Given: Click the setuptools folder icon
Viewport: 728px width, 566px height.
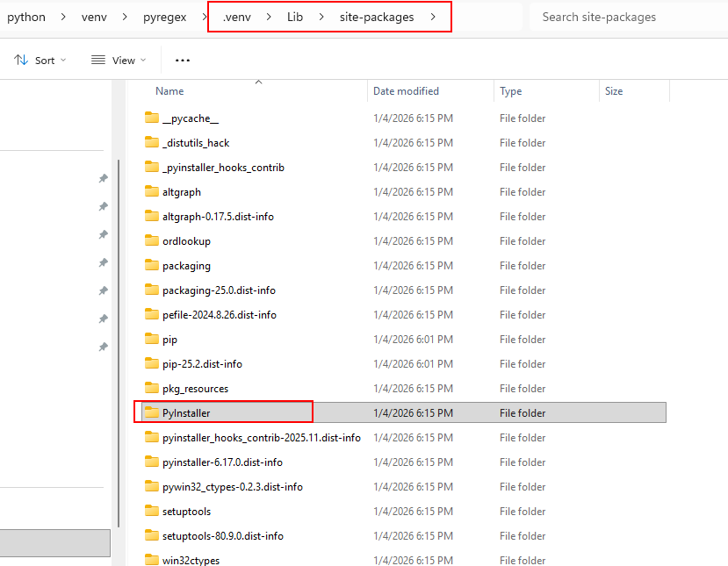Looking at the screenshot, I should [x=152, y=511].
